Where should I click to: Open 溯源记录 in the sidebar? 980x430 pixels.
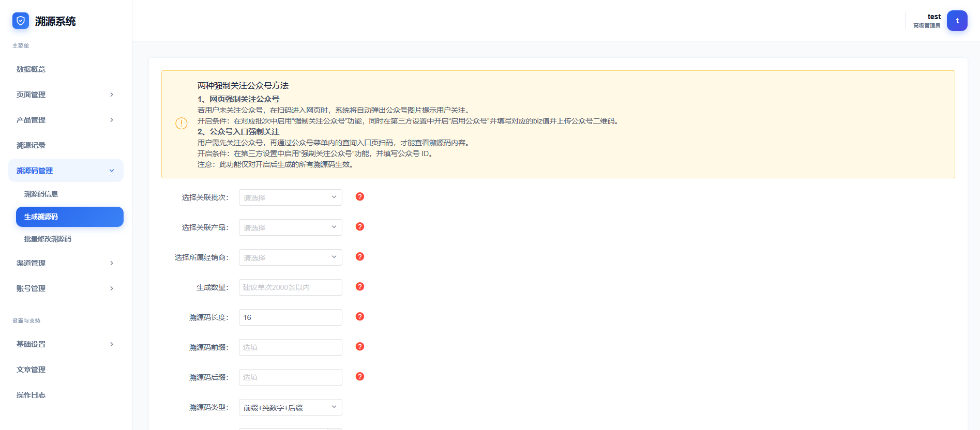click(66, 145)
